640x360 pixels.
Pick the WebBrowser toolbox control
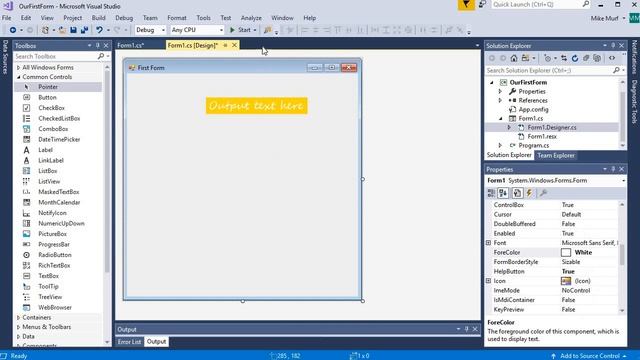coord(55,307)
